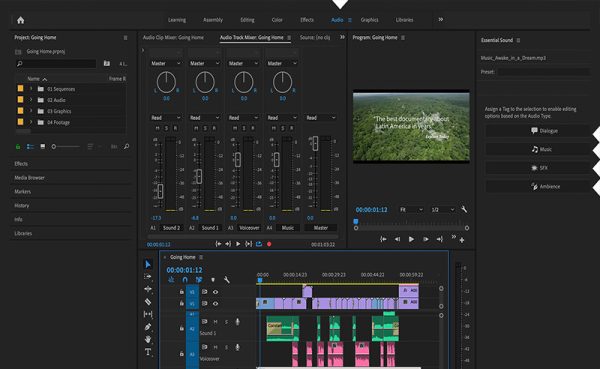This screenshot has height=369, width=600.
Task: Toggle Linked Selection in timeline
Action: pos(199,280)
